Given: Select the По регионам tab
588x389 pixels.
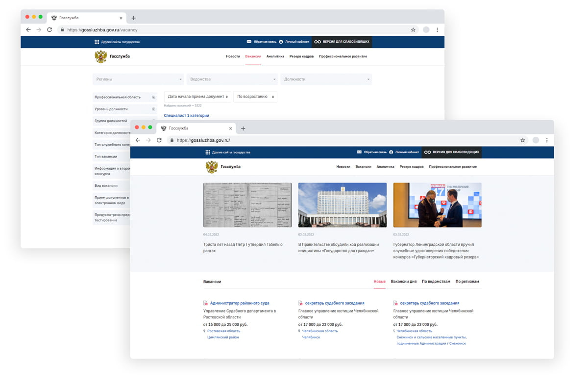Looking at the screenshot, I should [x=467, y=282].
